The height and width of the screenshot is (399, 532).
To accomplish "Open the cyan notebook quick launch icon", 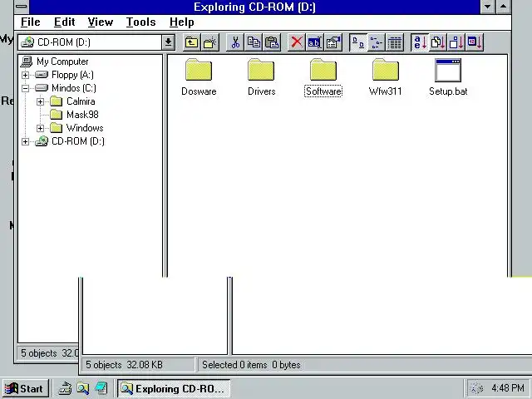I will (101, 388).
